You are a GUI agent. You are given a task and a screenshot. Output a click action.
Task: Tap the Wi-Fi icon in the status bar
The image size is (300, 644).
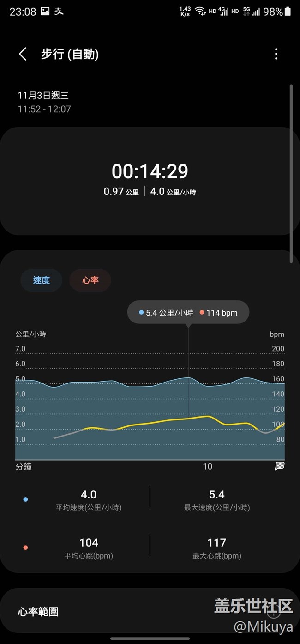click(200, 11)
